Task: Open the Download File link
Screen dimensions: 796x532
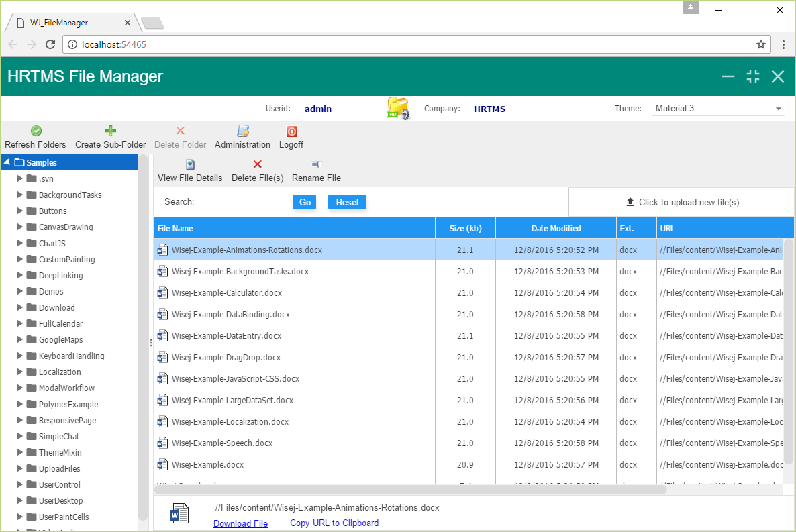Action: pos(240,523)
